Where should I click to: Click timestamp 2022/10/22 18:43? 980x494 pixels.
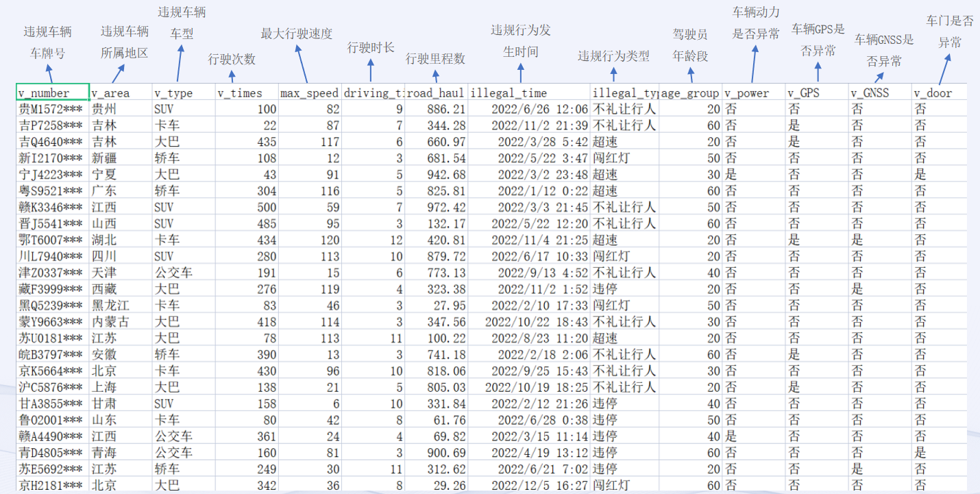[529, 322]
